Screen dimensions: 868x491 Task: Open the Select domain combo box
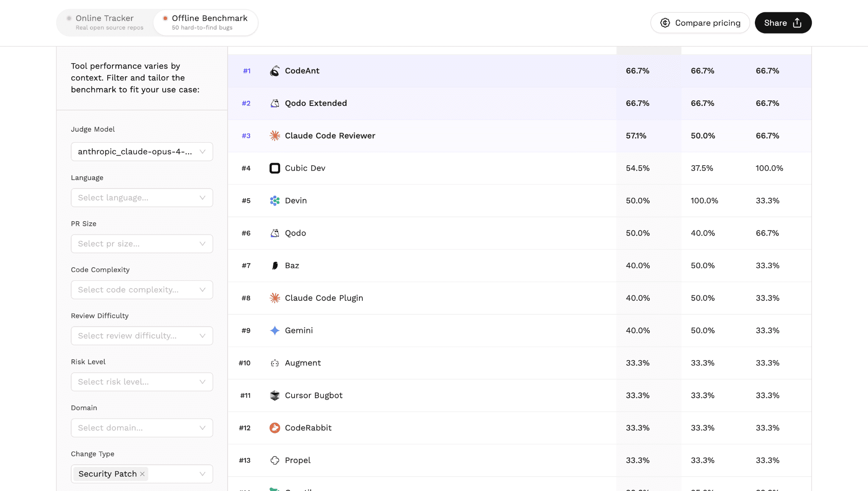pyautogui.click(x=142, y=428)
